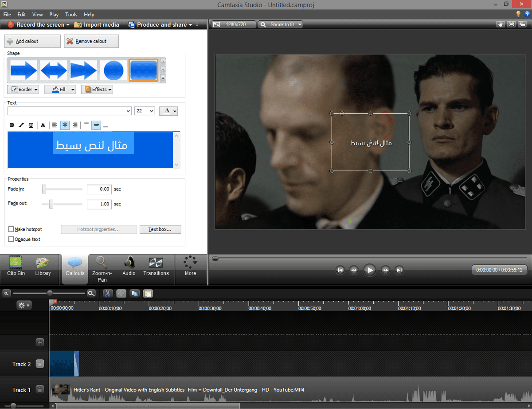This screenshot has height=409, width=532.
Task: Open the Border dropdown
Action: [23, 89]
